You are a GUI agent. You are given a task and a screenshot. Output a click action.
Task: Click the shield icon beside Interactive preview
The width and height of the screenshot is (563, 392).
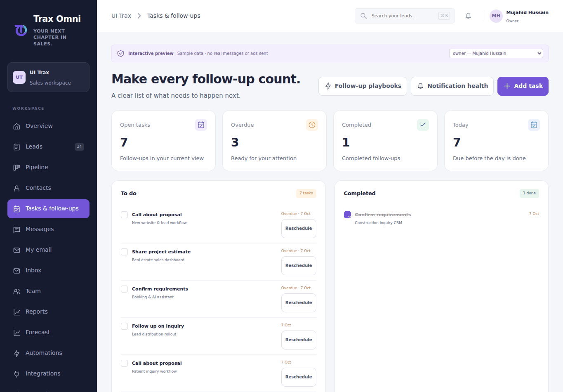coord(121,54)
